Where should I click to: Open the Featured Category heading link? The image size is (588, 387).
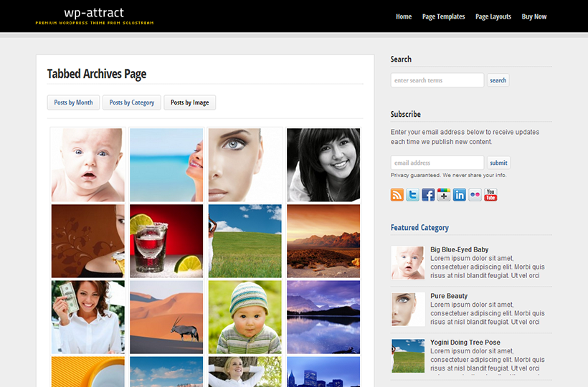point(419,227)
